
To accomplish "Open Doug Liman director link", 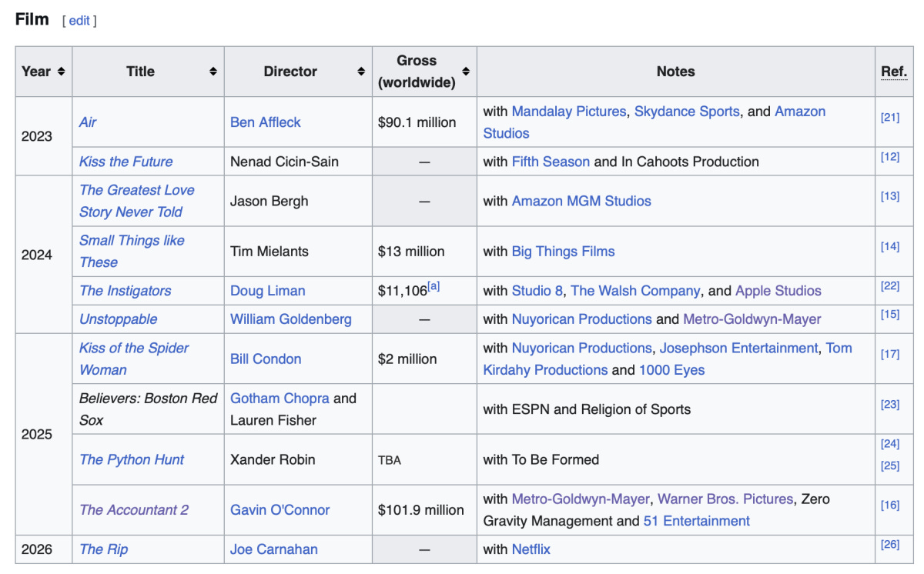I will pyautogui.click(x=268, y=291).
